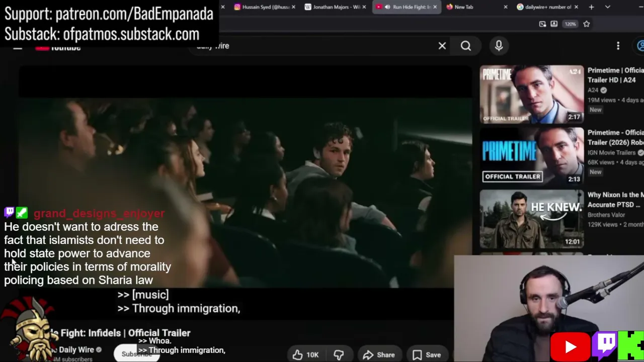Clear the YouTube search box text
Image resolution: width=644 pixels, height=362 pixels.
[442, 46]
